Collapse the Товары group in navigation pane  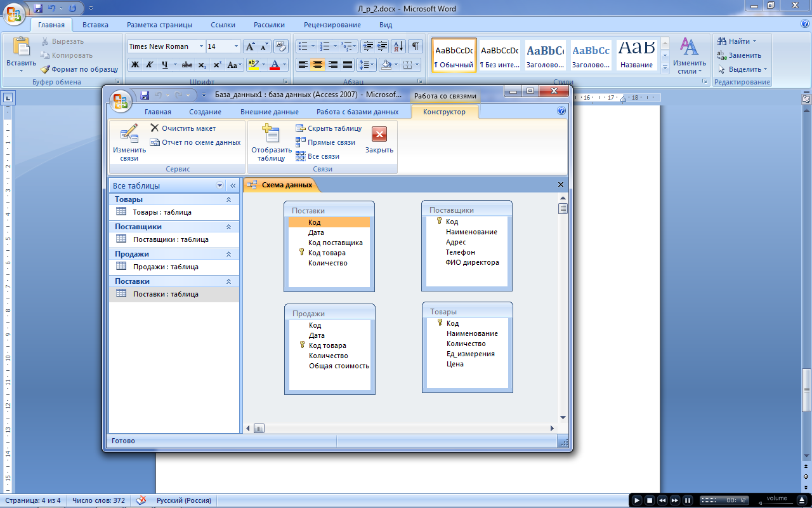coord(228,199)
